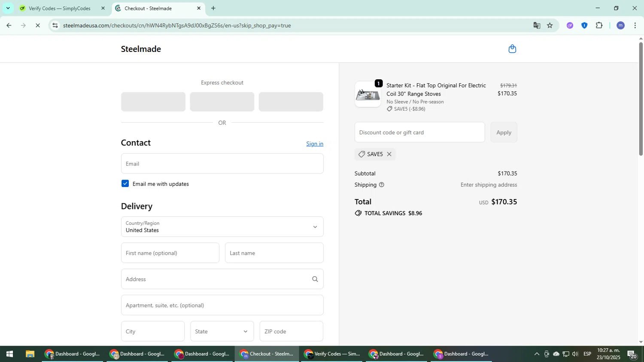Open first Dashboard - Googl... taskbar window
The width and height of the screenshot is (644, 362).
coord(73,354)
